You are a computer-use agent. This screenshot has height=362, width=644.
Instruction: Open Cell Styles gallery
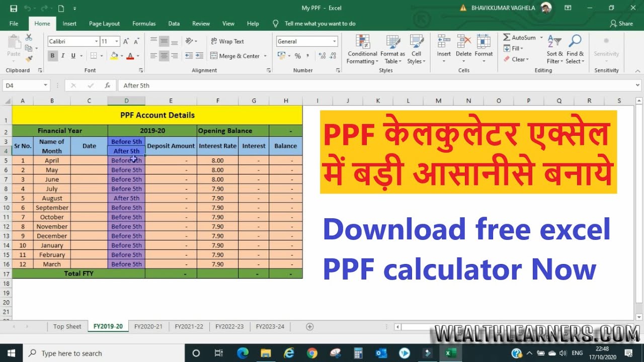416,49
